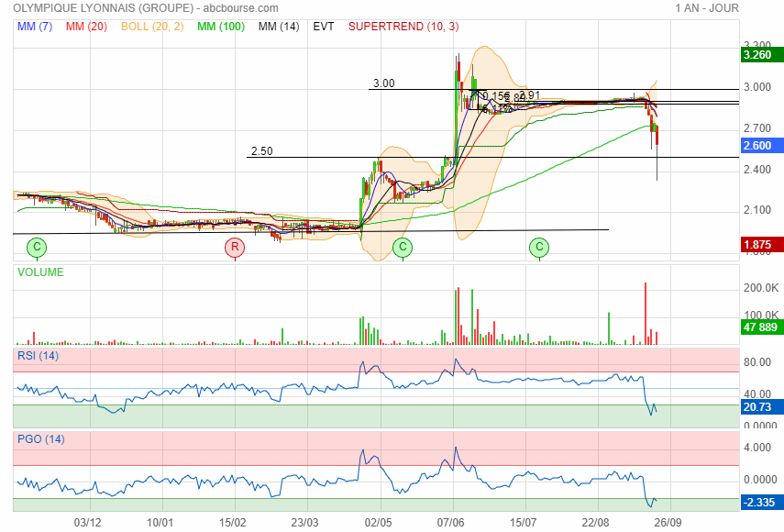Screen dimensions: 784x532
Task: Click the 15/07 date axis label
Action: tap(523, 523)
